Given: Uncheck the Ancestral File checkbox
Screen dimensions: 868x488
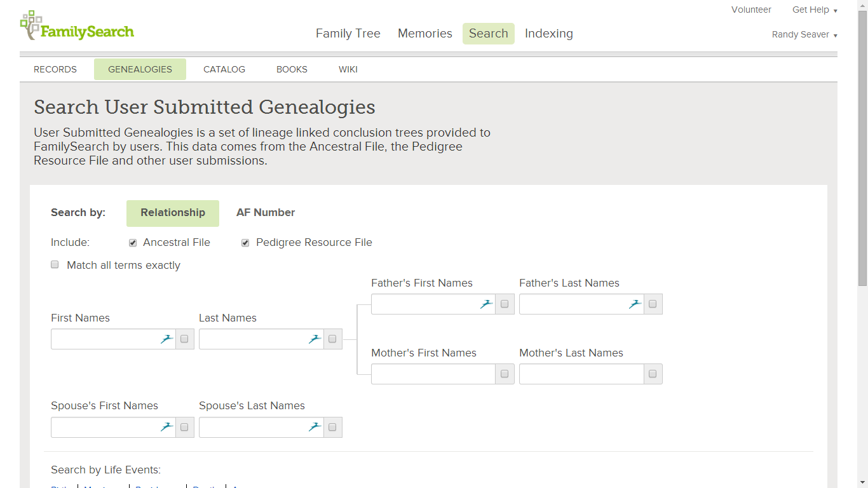Looking at the screenshot, I should pos(133,243).
